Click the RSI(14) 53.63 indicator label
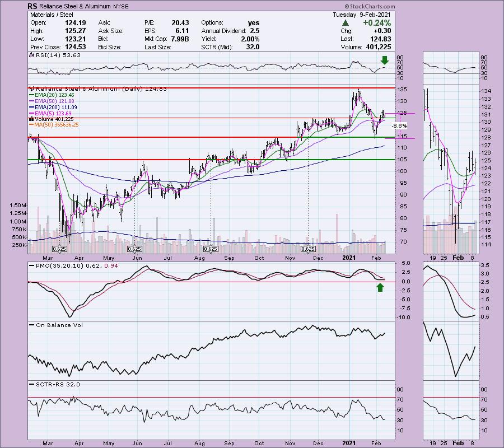This screenshot has height=448, width=504. 55,55
